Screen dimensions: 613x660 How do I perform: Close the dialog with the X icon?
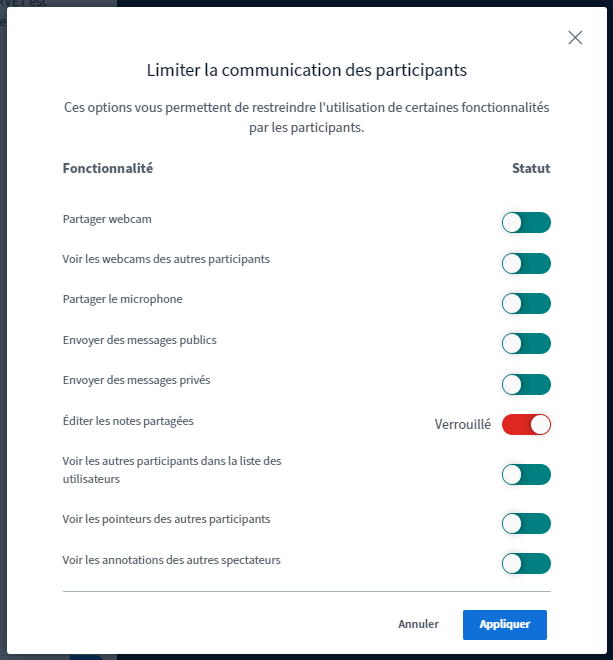point(575,38)
